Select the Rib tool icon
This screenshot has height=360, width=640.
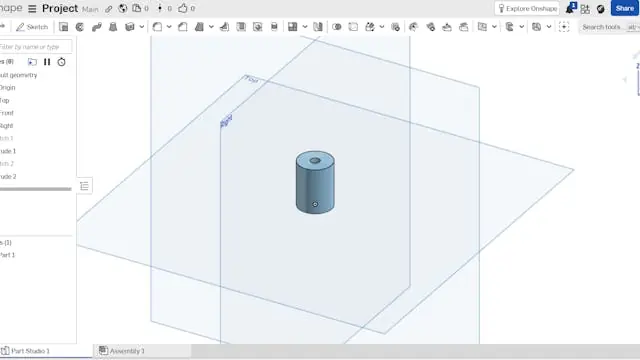(x=224, y=27)
